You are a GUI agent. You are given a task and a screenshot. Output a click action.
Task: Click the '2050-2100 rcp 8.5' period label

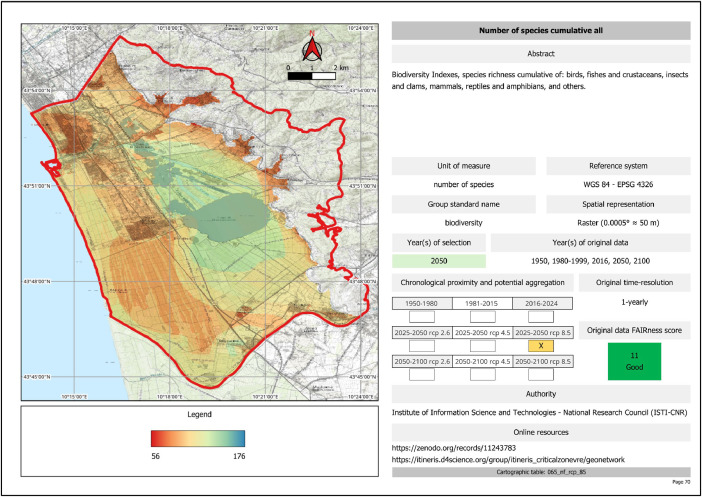click(x=544, y=361)
